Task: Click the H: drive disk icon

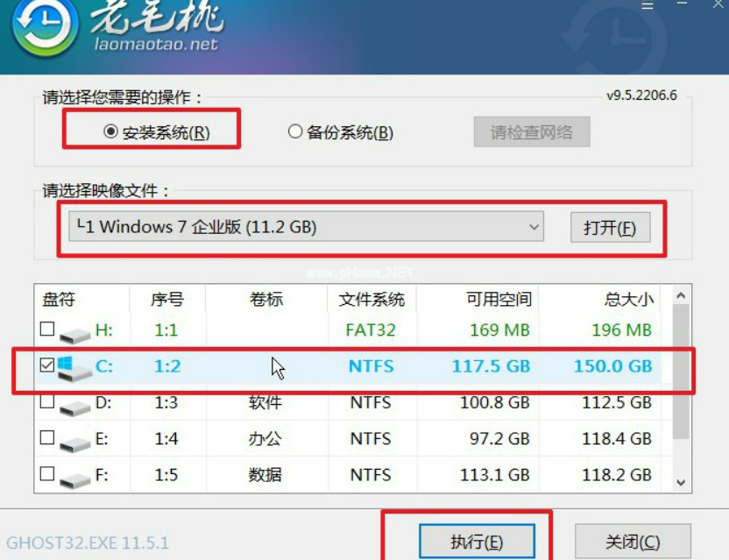Action: pos(74,334)
